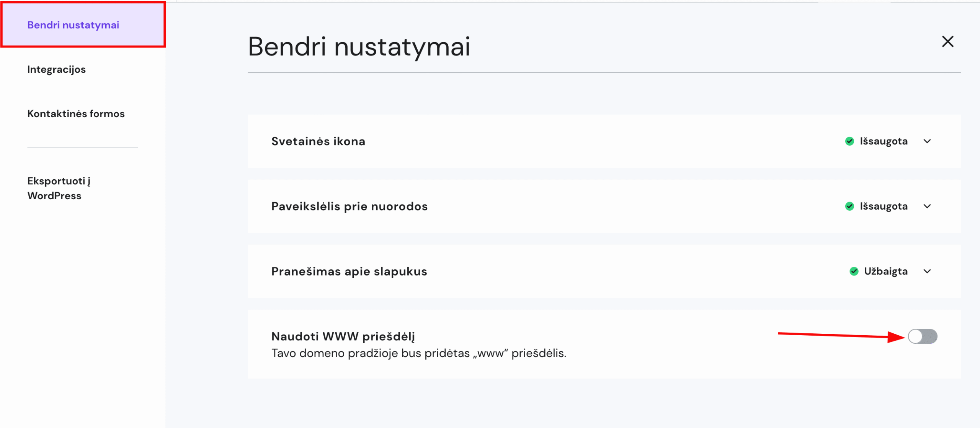Click the Išsaugota status indicator for Svetainės ikona
The image size is (980, 428).
883,141
